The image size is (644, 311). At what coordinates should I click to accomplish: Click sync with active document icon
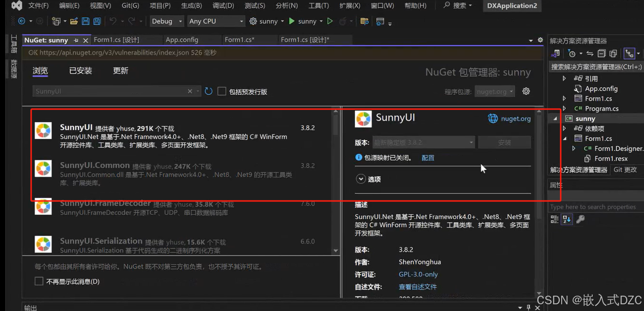coord(590,54)
